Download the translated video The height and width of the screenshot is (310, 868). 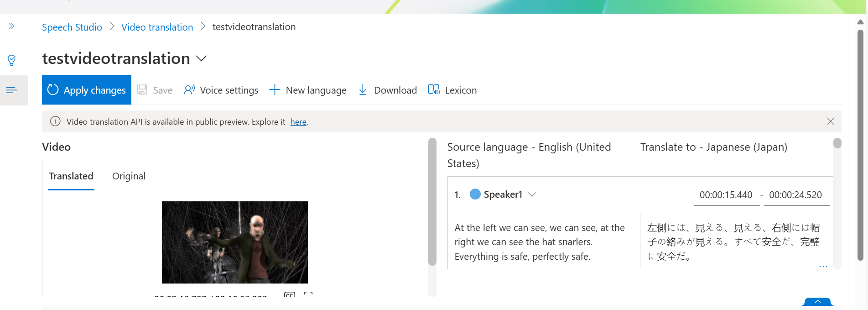click(x=388, y=90)
